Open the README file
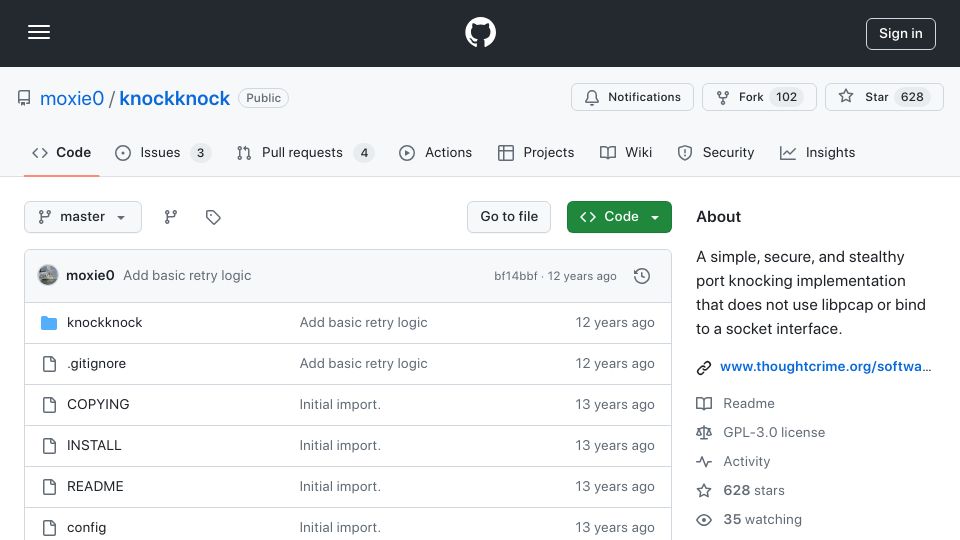960x540 pixels. (x=95, y=487)
